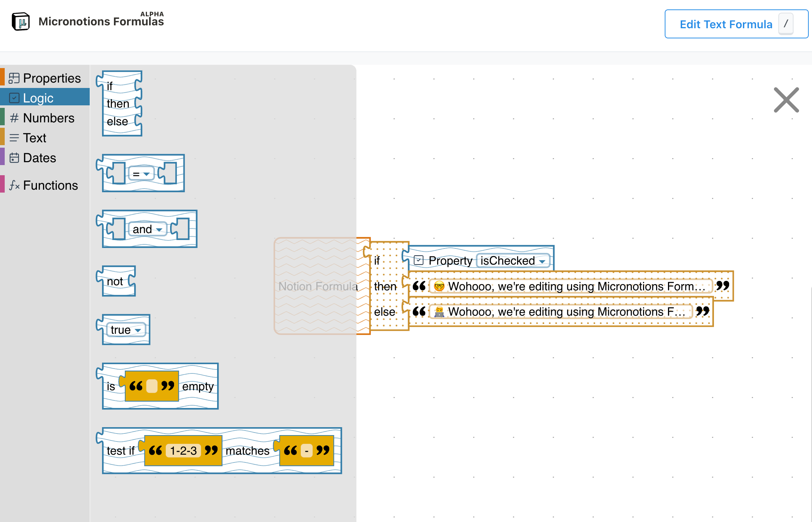The image size is (812, 522).
Task: Click the opening quote of the then text block
Action: (419, 286)
